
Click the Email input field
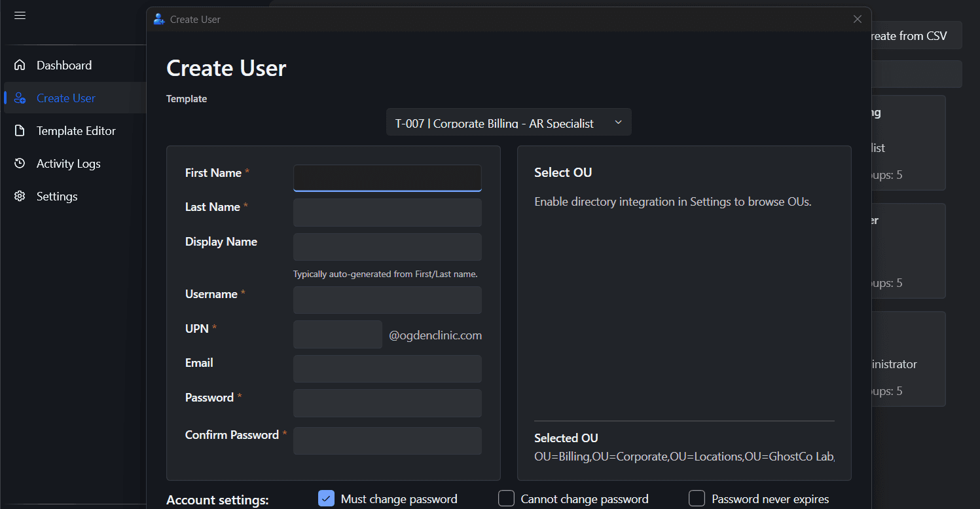point(388,369)
